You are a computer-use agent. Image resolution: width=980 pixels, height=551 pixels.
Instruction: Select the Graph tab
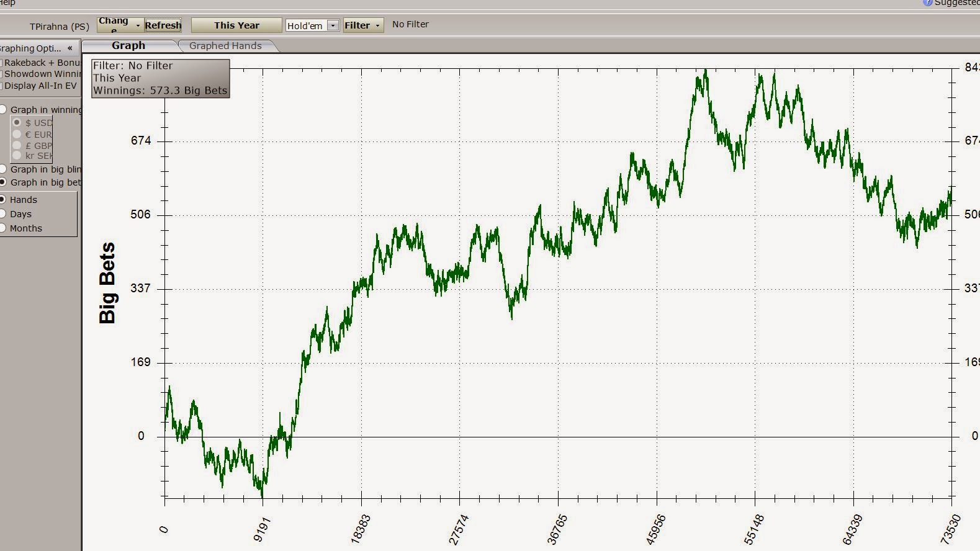[128, 46]
